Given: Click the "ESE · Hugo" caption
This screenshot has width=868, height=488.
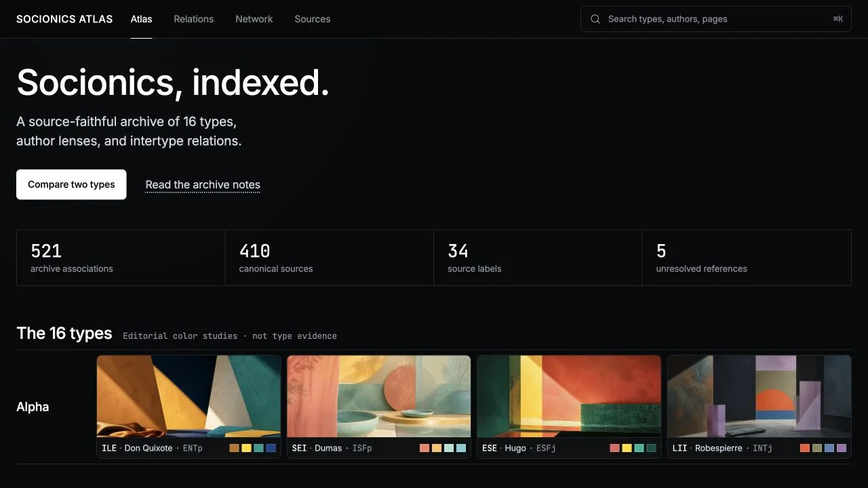Looking at the screenshot, I should point(504,448).
